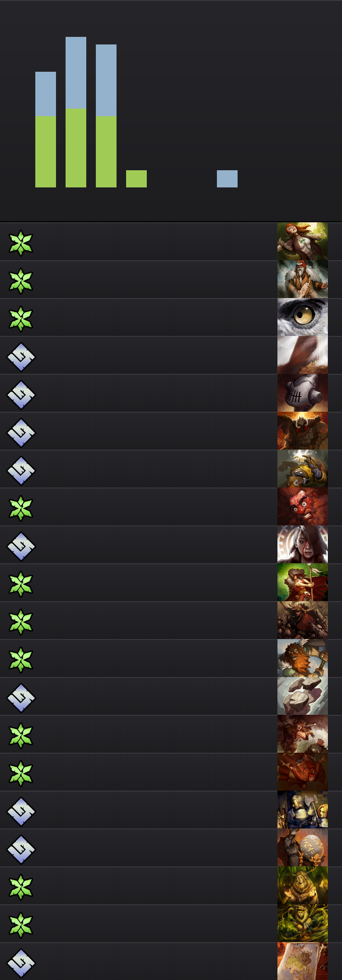The image size is (342, 980).
Task: Click the blue segment of the tallest chart bar
Action: point(76,73)
